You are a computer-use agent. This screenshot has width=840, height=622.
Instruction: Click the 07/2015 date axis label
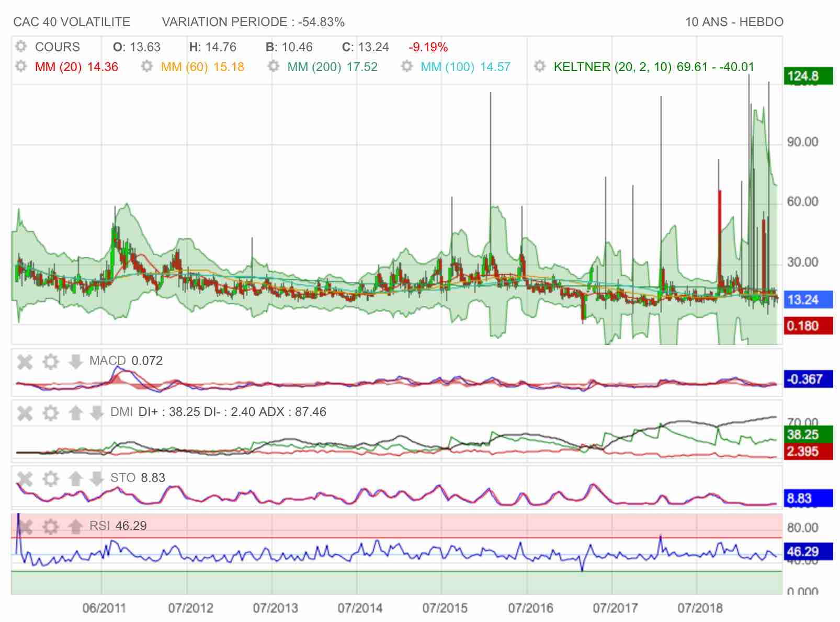pos(445,608)
